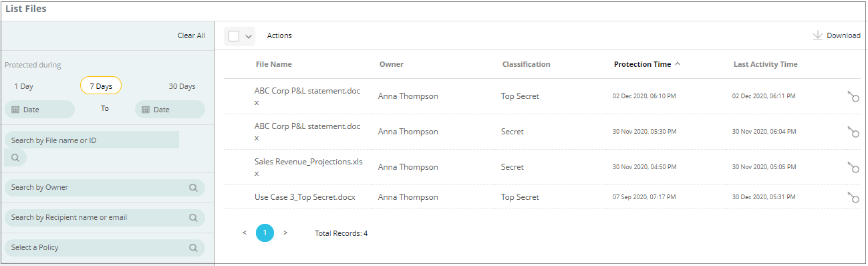
Task: Toggle the Protection Time sort arrow
Action: click(678, 64)
